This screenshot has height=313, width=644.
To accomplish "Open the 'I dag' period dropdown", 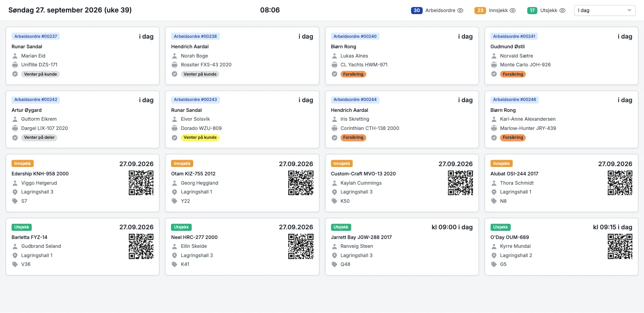I will (605, 10).
